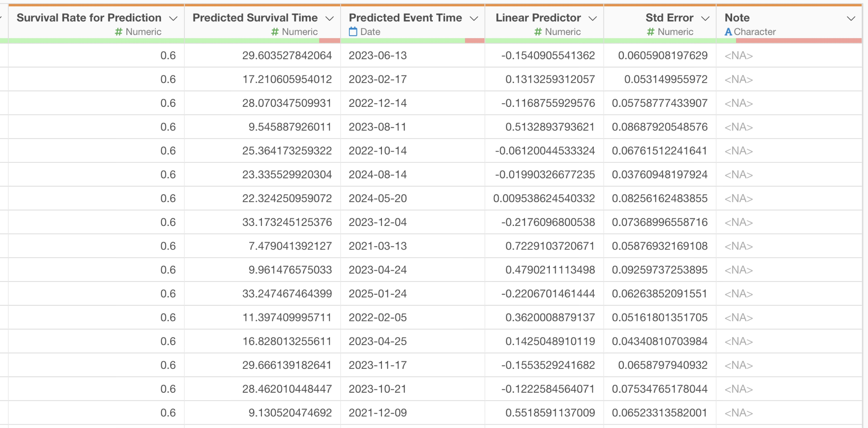This screenshot has width=868, height=428.
Task: Click the Note column header title
Action: coord(737,17)
